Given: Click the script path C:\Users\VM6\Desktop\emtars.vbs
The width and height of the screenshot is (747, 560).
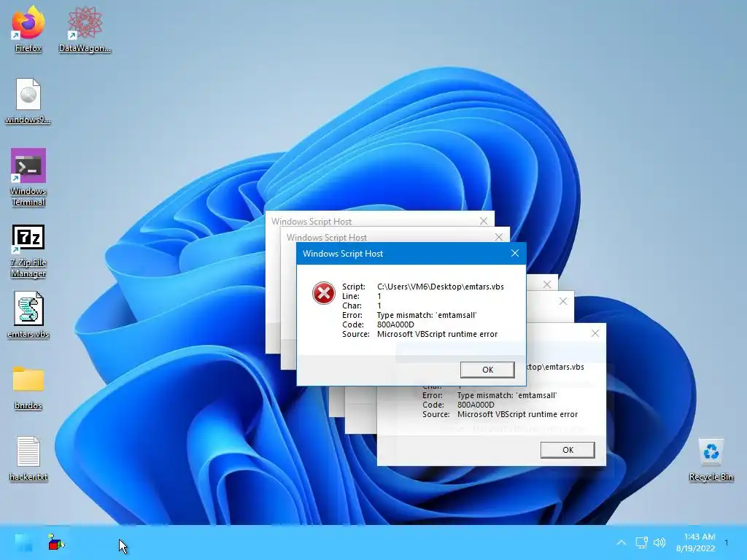Looking at the screenshot, I should pos(440,287).
